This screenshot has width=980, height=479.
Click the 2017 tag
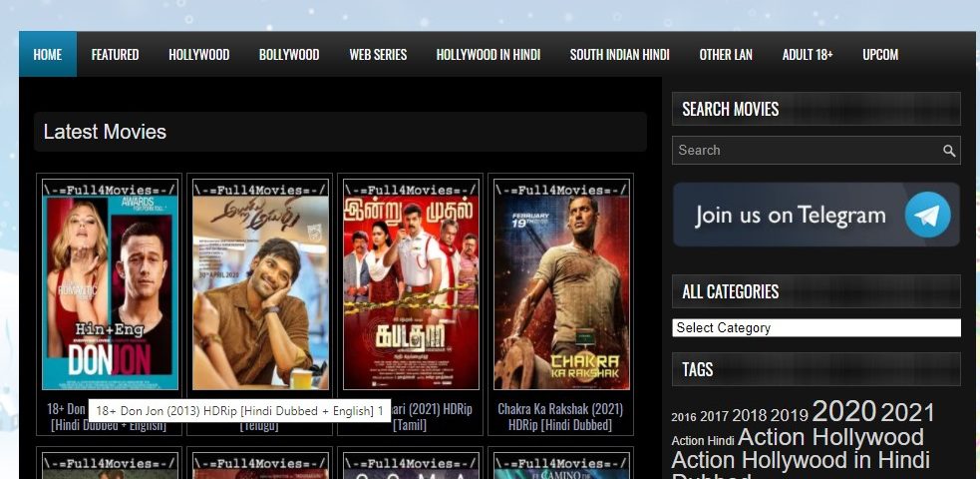click(715, 416)
